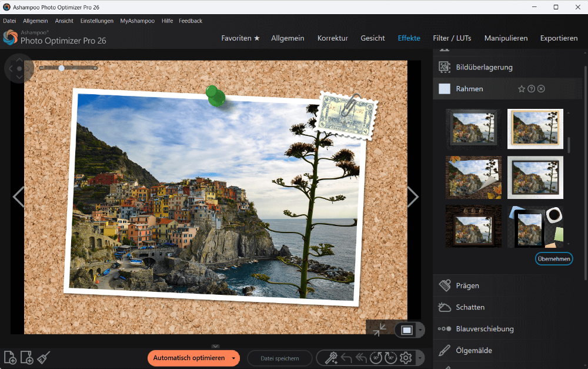The width and height of the screenshot is (588, 369).
Task: Click the magic wand optimize icon
Action: (330, 358)
